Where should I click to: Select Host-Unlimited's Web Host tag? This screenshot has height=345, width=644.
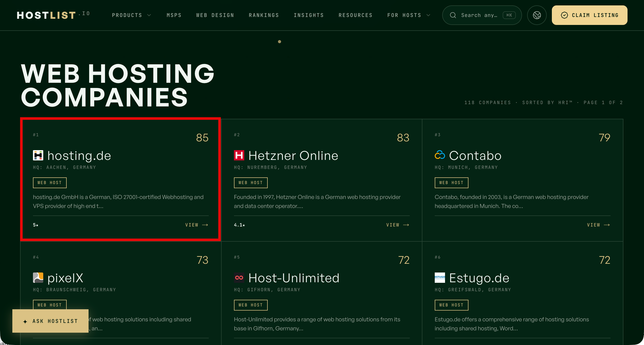[x=251, y=305]
